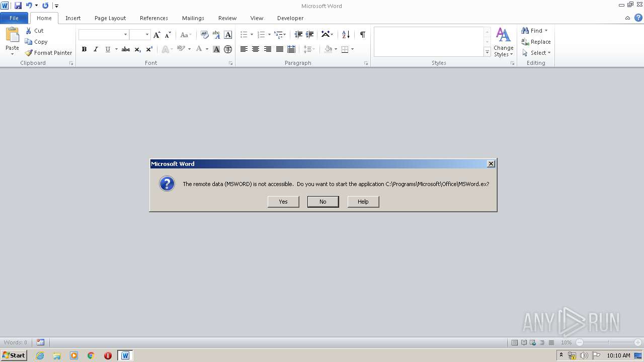Toggle Superscript formatting
Viewport: 644px width, 362px height.
click(149, 49)
